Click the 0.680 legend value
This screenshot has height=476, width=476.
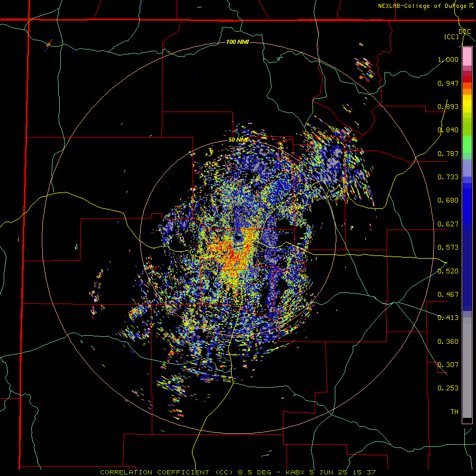(x=448, y=200)
